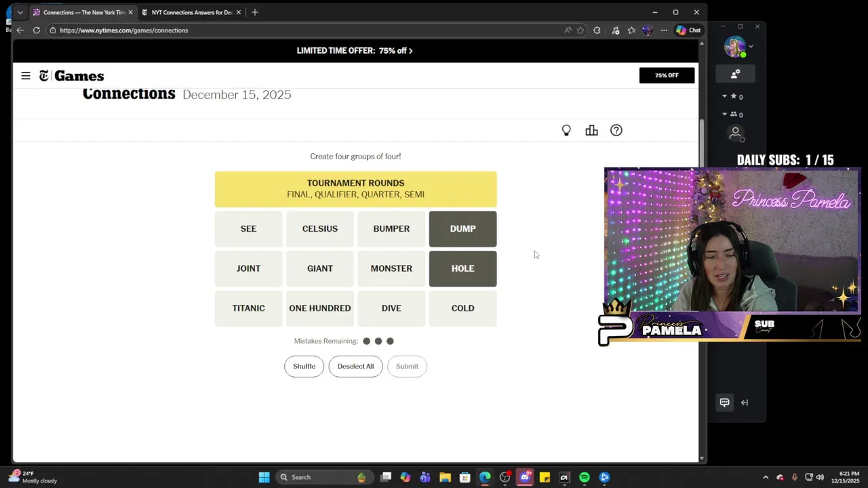Open the weather widget showing 24°F
Image resolution: width=868 pixels, height=488 pixels.
click(33, 477)
